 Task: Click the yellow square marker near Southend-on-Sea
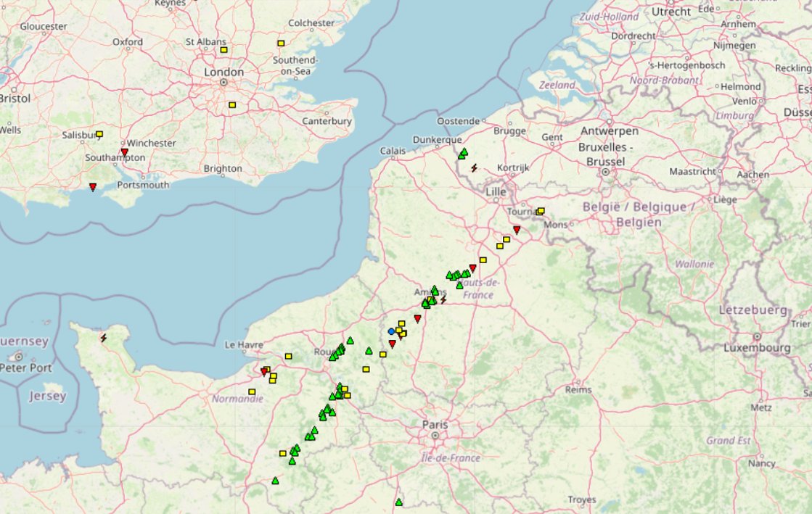coord(281,41)
